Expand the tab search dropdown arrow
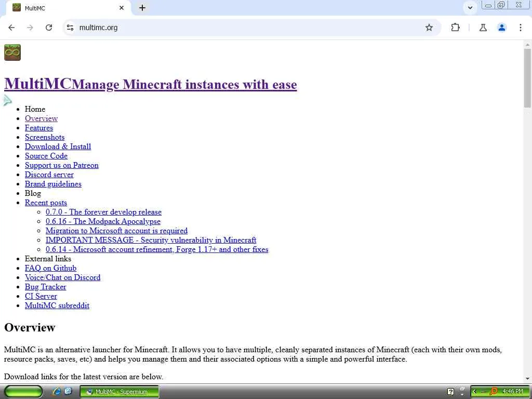Viewport: 532px width, 399px height. pyautogui.click(x=470, y=8)
